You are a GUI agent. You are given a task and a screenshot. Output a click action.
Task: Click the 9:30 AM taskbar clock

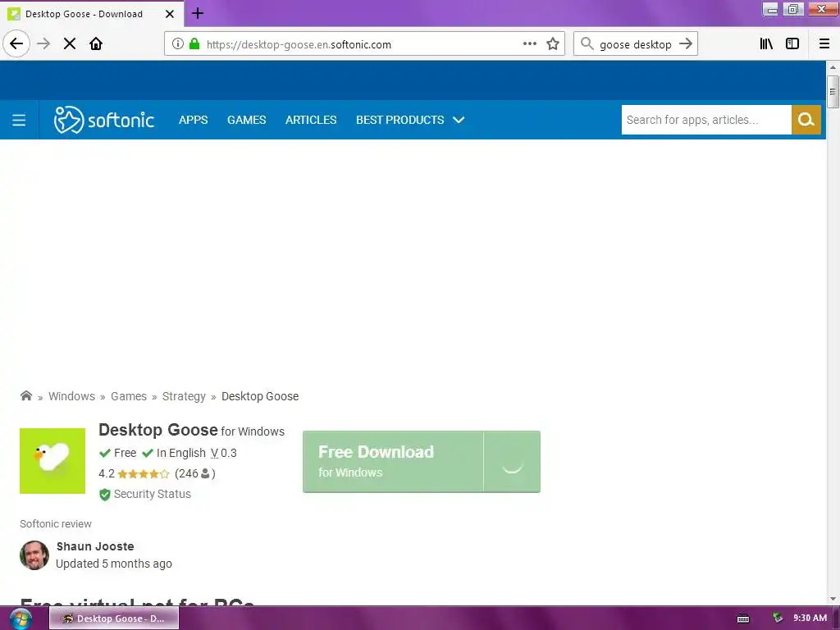pyautogui.click(x=810, y=619)
